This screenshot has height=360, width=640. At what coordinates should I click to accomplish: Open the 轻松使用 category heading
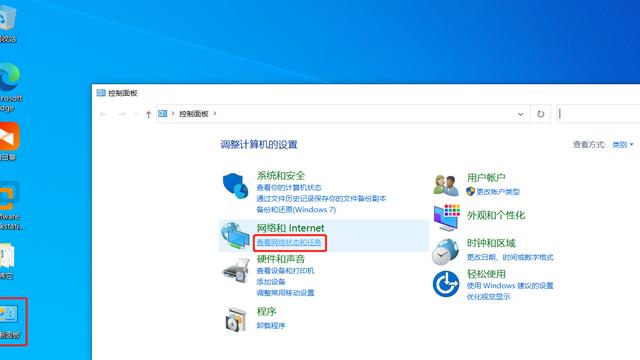pos(486,274)
